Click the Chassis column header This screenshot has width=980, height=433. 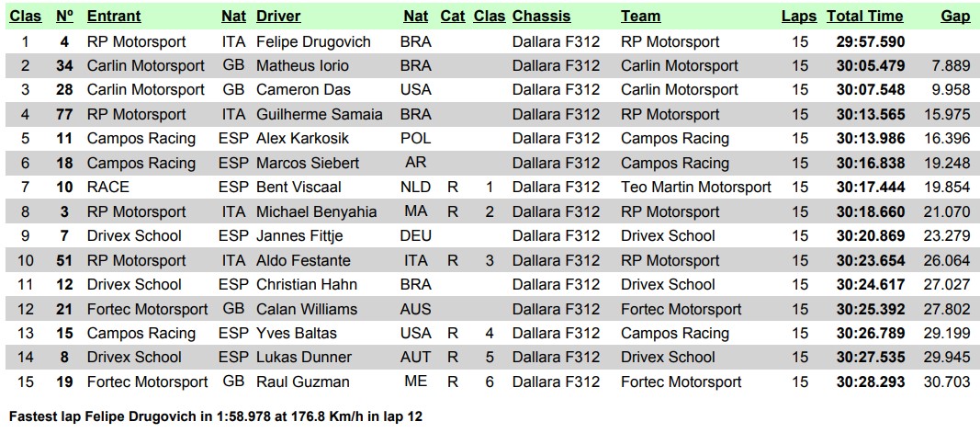click(x=541, y=17)
